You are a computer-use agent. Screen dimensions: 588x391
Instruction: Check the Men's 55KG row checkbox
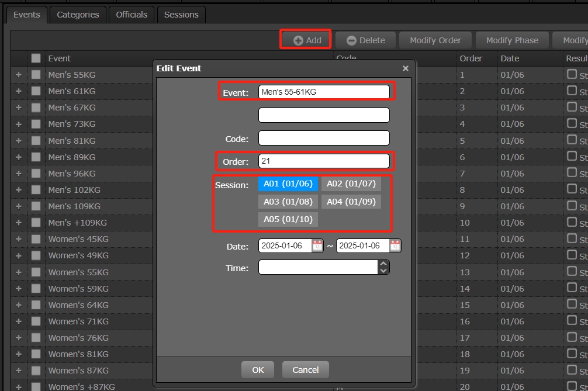click(x=36, y=75)
